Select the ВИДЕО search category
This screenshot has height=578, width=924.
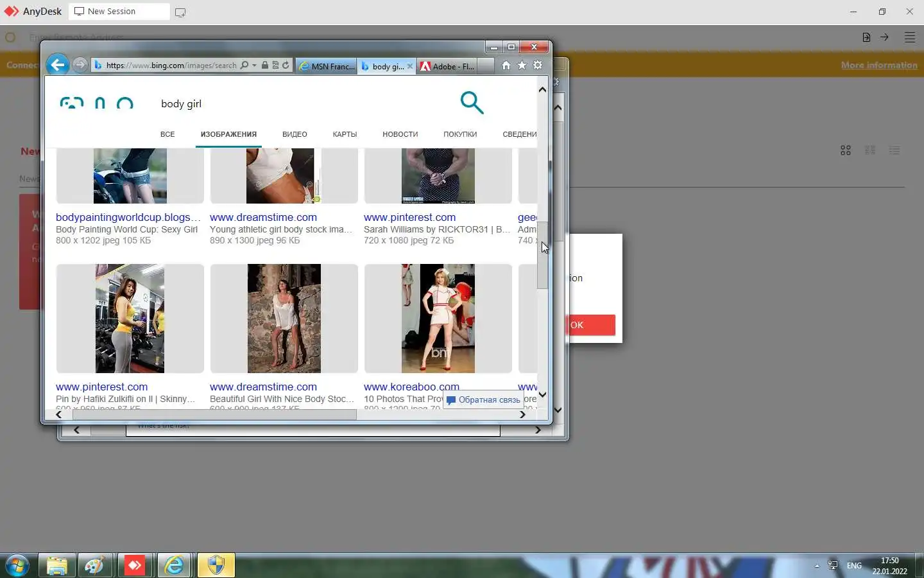[295, 134]
